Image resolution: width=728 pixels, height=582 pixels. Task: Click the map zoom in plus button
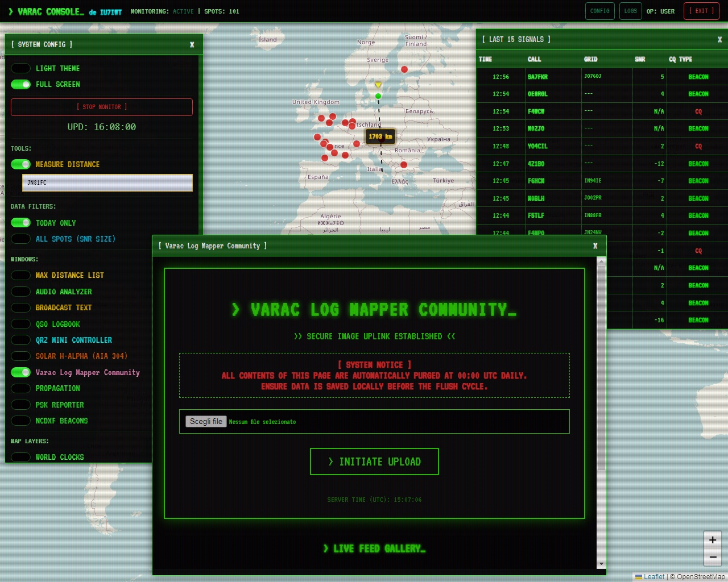(712, 540)
